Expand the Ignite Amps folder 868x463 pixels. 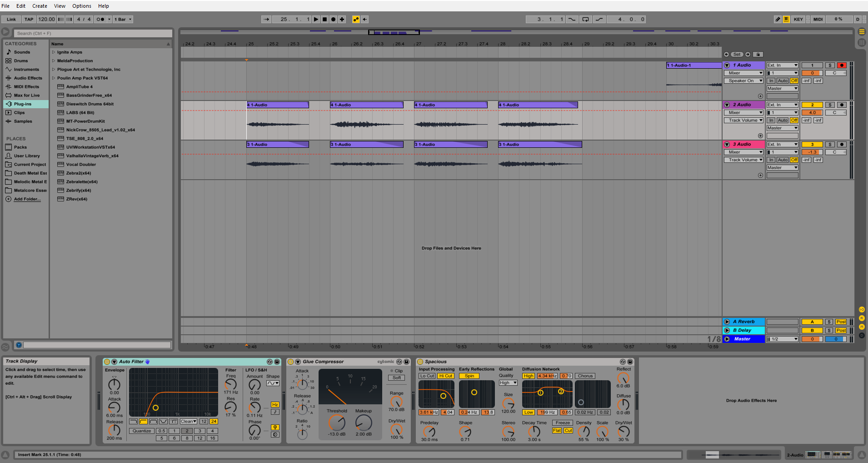[x=53, y=52]
